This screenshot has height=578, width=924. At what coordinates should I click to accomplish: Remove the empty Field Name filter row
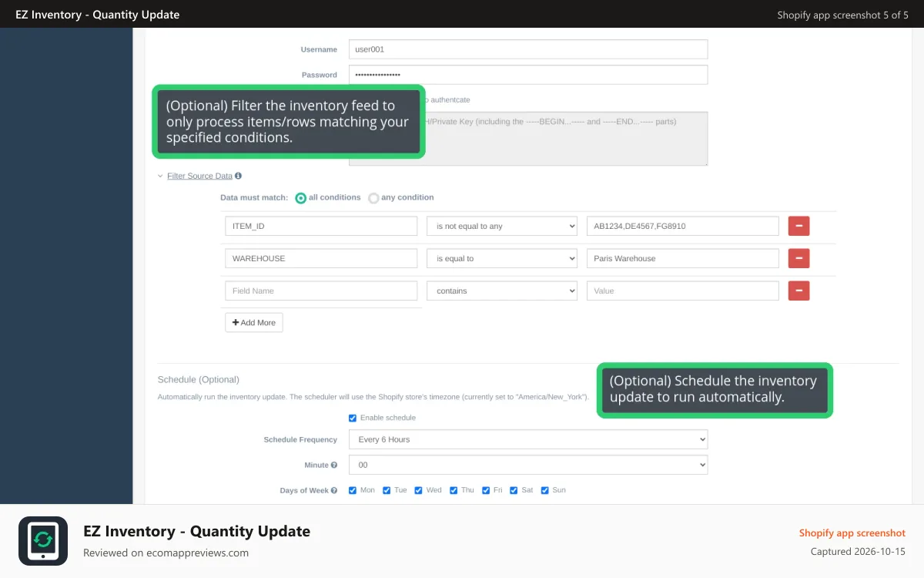(x=798, y=291)
